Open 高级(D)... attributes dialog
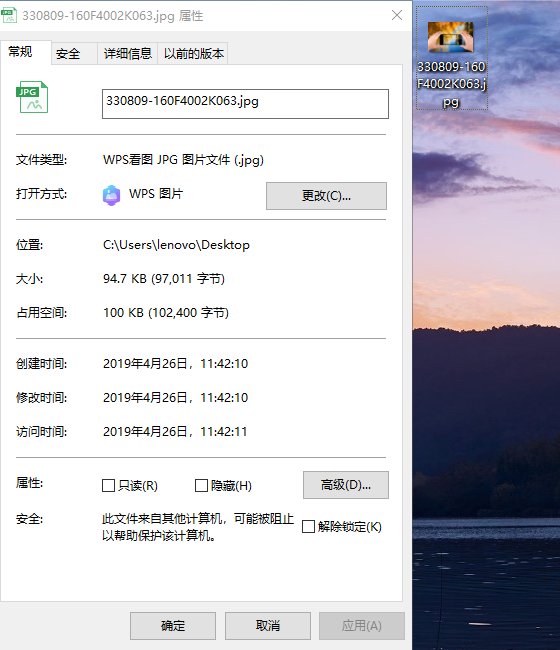Image resolution: width=560 pixels, height=650 pixels. click(x=346, y=485)
